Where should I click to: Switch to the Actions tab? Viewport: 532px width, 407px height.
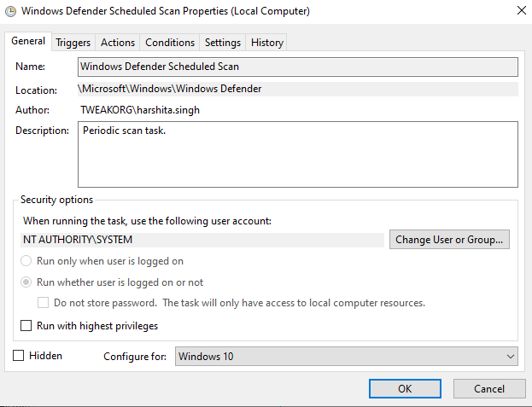click(118, 43)
